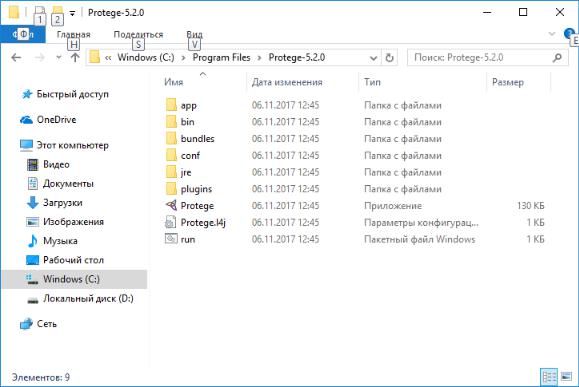Click the Windows (C:) breadcrumb

(x=146, y=58)
